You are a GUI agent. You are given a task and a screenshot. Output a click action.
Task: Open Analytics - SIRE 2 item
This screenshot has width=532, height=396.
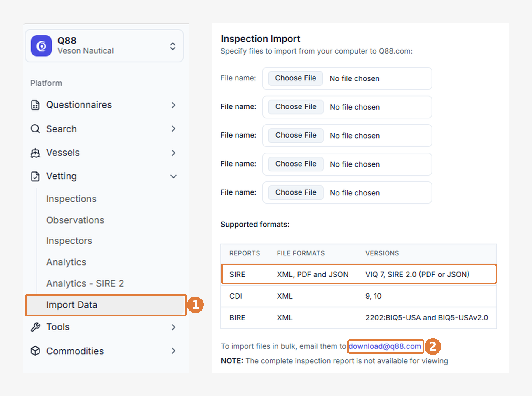(x=85, y=283)
